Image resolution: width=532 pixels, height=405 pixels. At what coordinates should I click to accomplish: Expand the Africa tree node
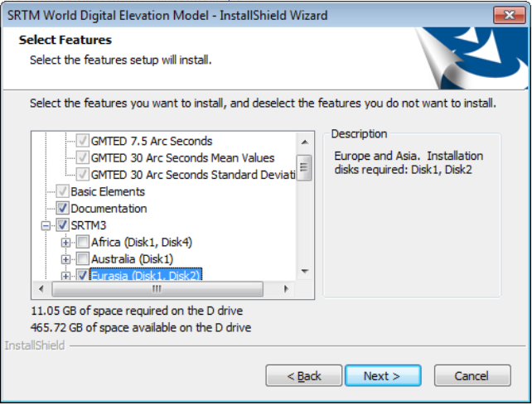[x=66, y=243]
